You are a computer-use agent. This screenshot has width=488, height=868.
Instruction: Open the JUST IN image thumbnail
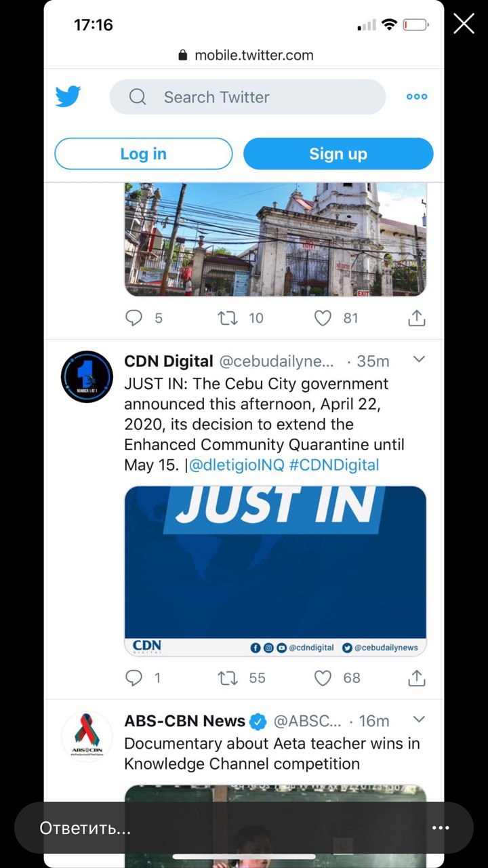pos(275,571)
